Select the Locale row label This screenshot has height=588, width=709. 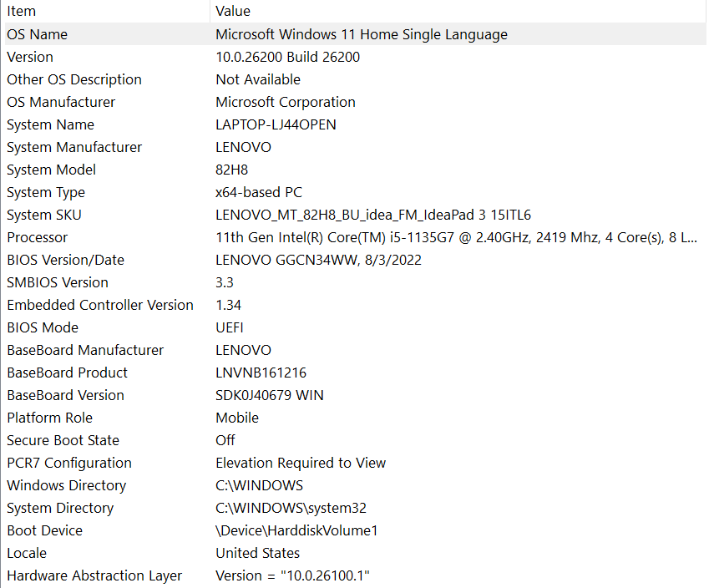point(27,554)
